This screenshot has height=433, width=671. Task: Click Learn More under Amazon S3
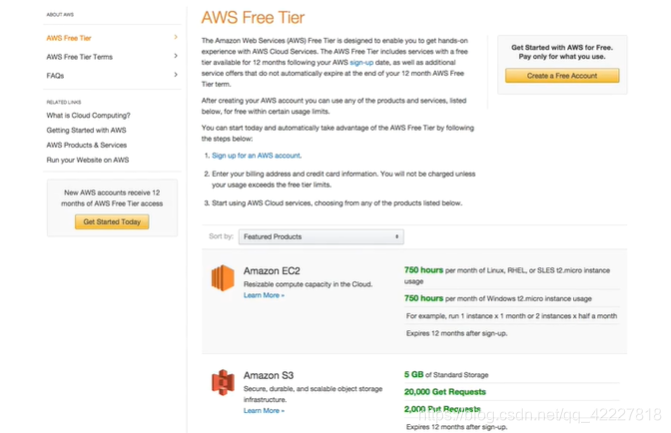click(264, 410)
